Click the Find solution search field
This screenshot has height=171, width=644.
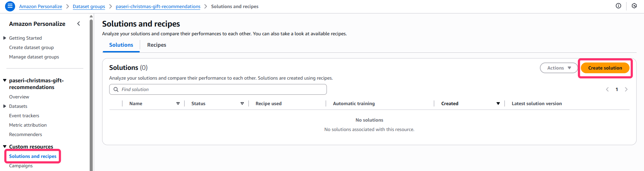[222, 89]
